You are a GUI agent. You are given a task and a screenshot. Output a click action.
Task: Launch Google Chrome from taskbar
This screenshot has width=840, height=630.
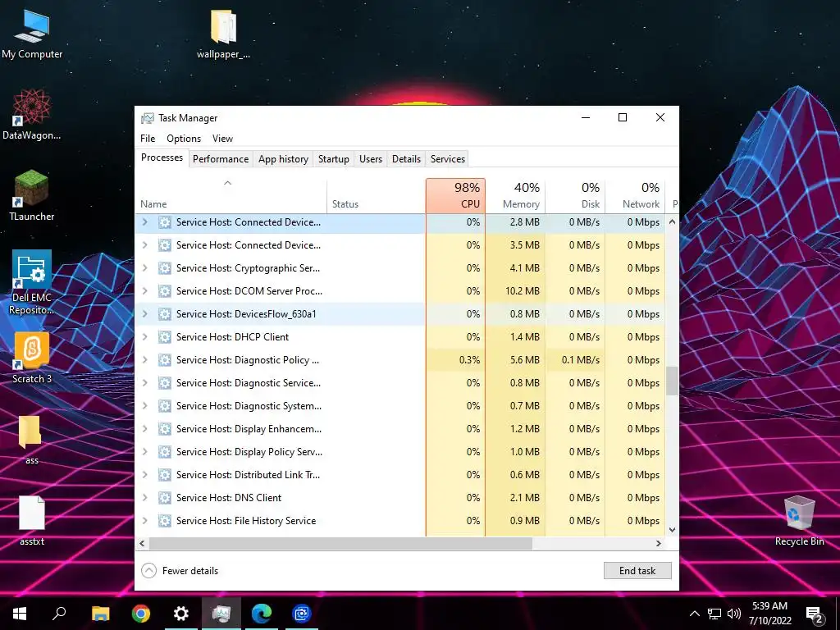(x=141, y=614)
